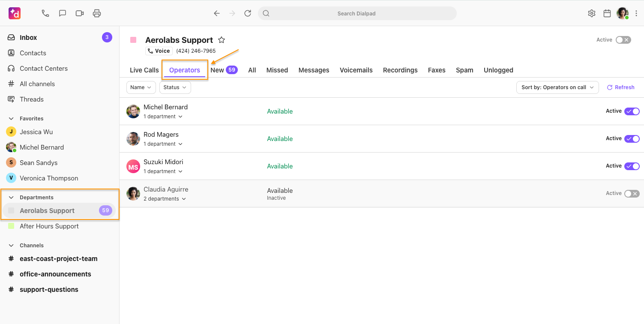
Task: Open the calendar icon
Action: 607,13
